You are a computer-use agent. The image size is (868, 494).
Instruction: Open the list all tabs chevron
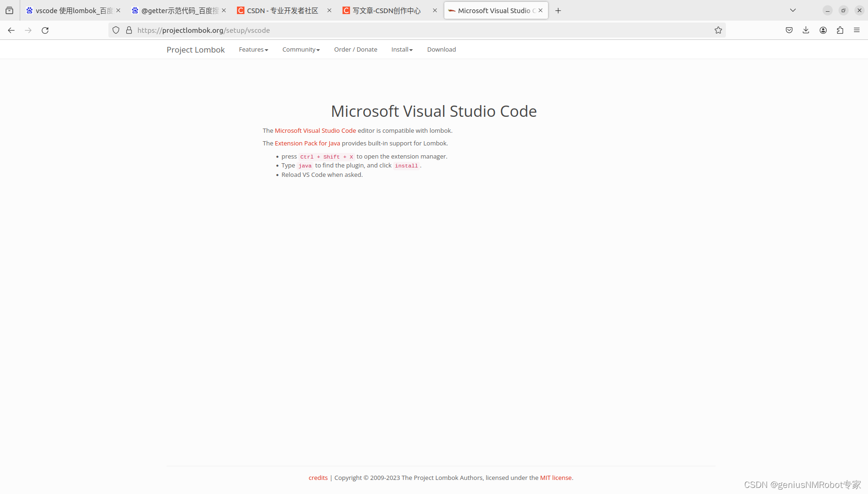(792, 10)
